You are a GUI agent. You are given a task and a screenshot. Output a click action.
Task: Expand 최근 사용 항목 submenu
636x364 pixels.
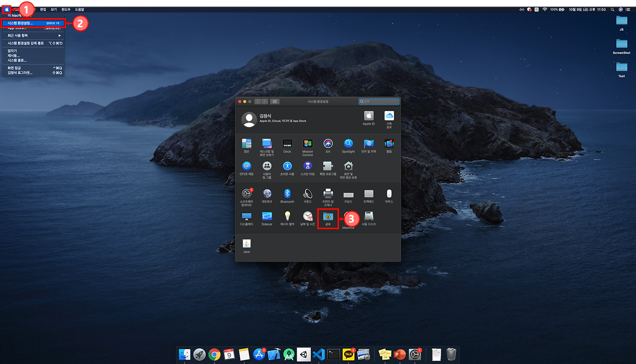coord(33,35)
